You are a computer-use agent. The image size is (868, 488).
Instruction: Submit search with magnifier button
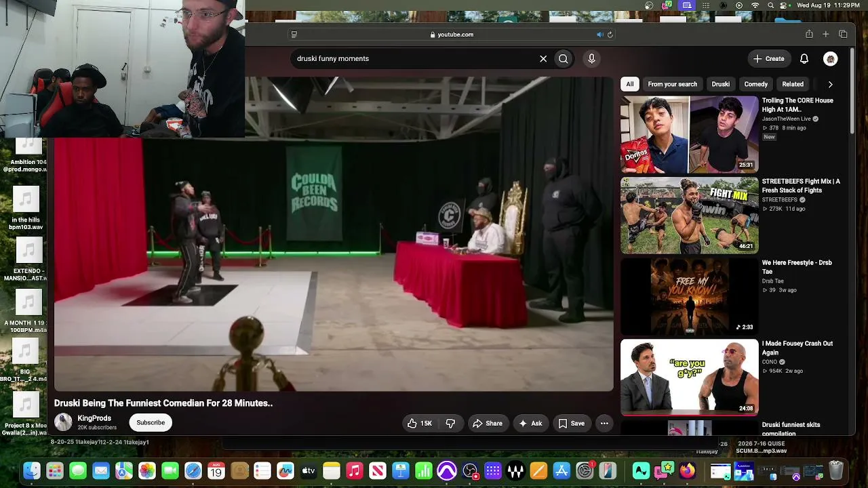pyautogui.click(x=563, y=59)
